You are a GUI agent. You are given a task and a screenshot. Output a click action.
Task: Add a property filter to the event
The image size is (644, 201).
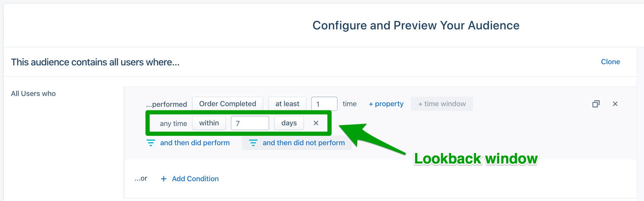[x=386, y=104]
